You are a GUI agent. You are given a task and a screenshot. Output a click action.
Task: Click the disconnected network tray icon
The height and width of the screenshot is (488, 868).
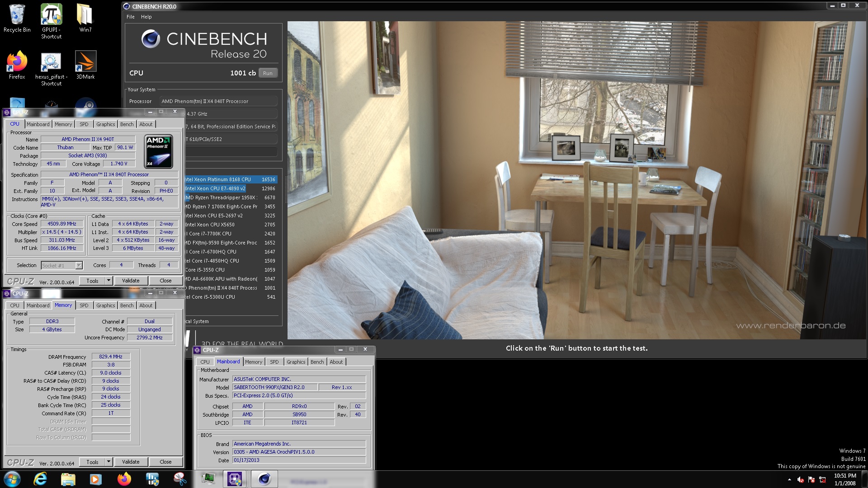click(822, 479)
